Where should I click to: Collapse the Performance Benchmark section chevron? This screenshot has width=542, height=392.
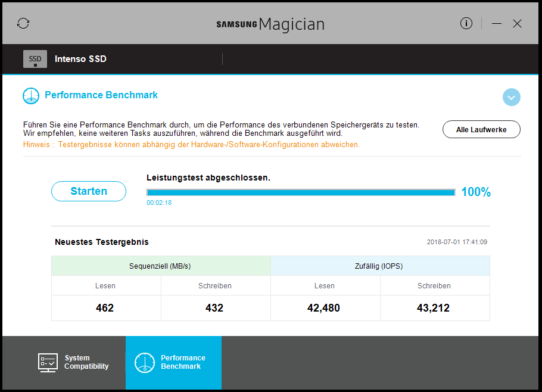tap(511, 97)
